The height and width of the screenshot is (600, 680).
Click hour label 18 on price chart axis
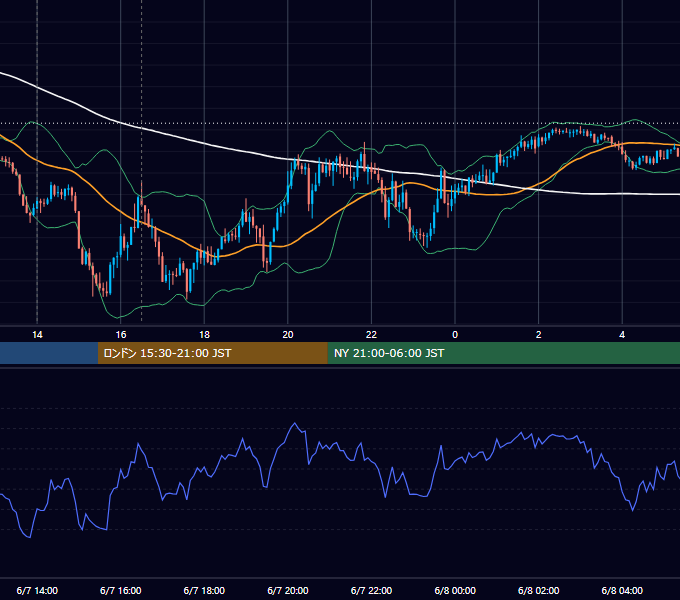click(x=204, y=335)
